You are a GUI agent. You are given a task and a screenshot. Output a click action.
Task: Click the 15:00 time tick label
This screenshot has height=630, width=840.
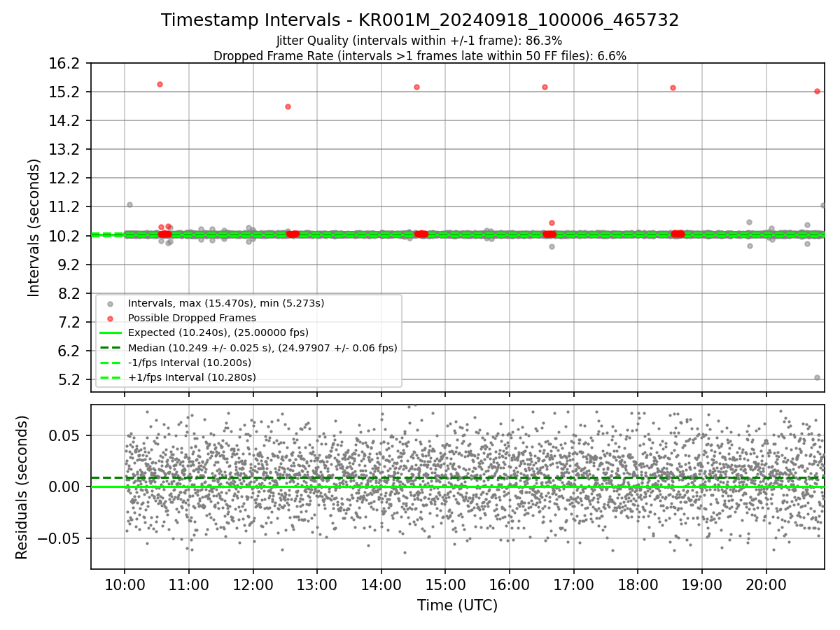(x=445, y=584)
